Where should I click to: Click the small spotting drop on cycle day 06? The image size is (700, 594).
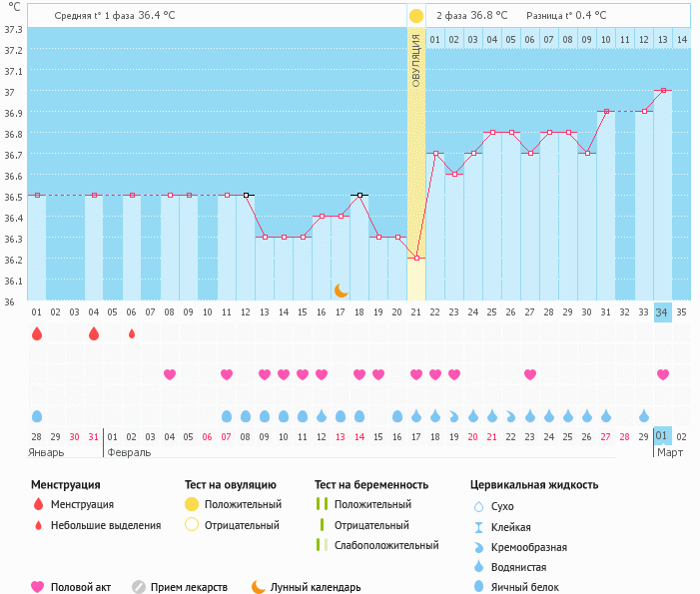132,333
